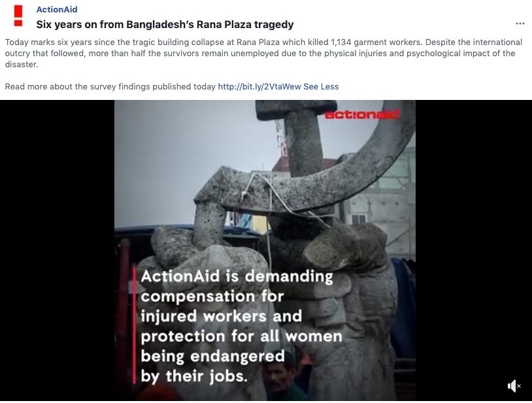Open the Six years on post title
This screenshot has width=532, height=403.
165,24
